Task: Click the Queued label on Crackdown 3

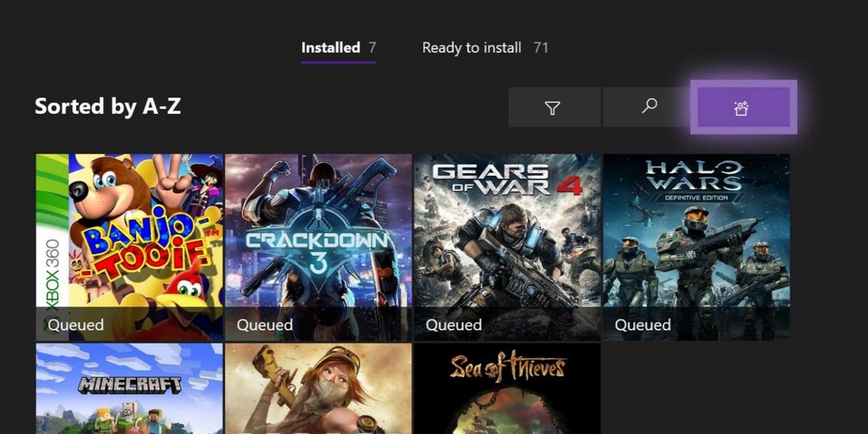Action: [x=264, y=325]
